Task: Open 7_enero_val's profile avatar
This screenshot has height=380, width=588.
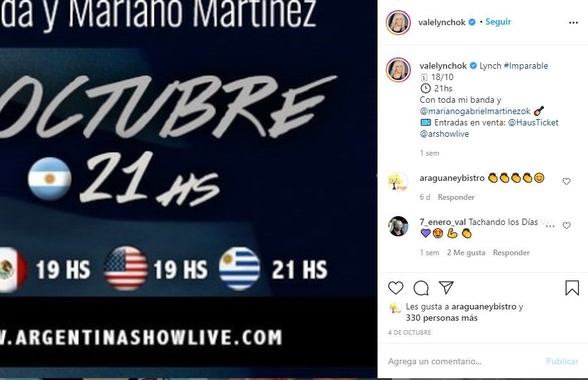Action: (398, 226)
